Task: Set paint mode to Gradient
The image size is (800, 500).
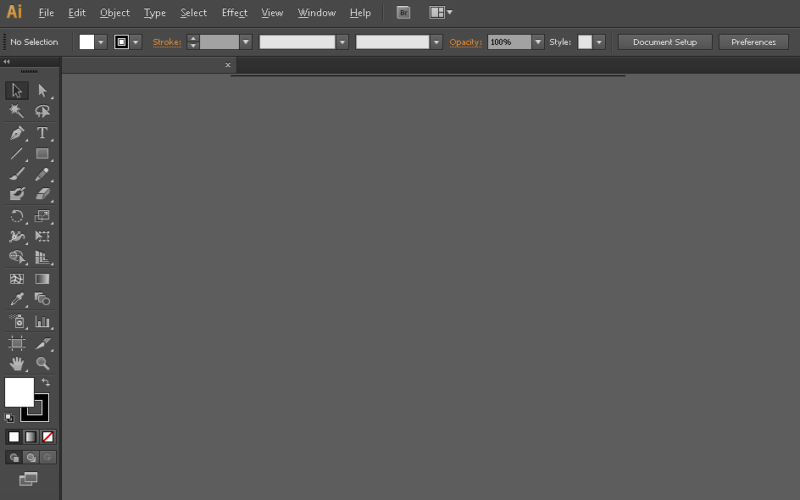Action: (x=31, y=437)
